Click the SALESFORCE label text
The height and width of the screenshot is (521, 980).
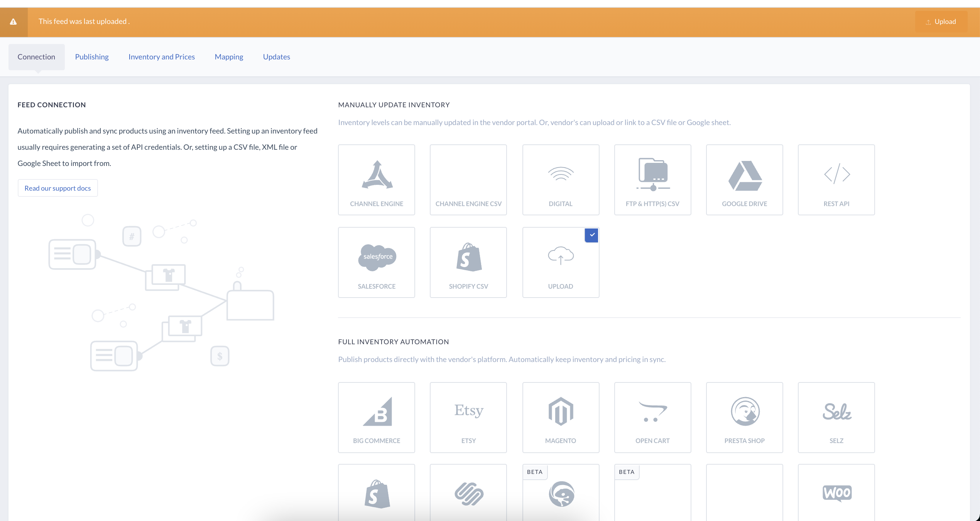[x=377, y=286]
